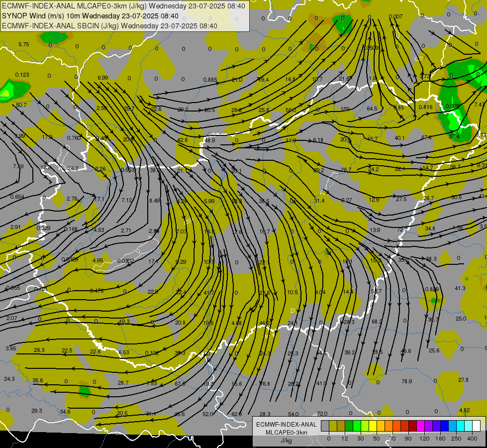Click the map value '37.4'
The image size is (487, 448).
coord(454,136)
